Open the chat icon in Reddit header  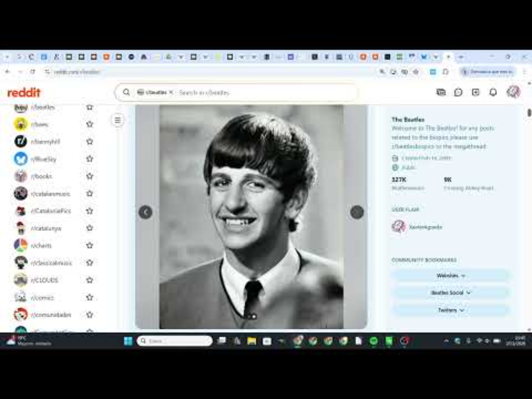pos(458,92)
